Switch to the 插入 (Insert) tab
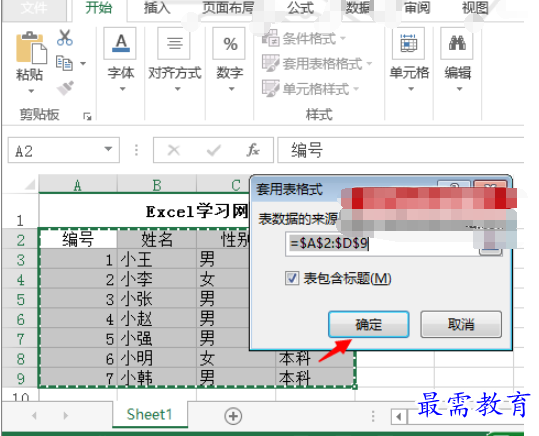The height and width of the screenshot is (436, 539). (x=157, y=8)
